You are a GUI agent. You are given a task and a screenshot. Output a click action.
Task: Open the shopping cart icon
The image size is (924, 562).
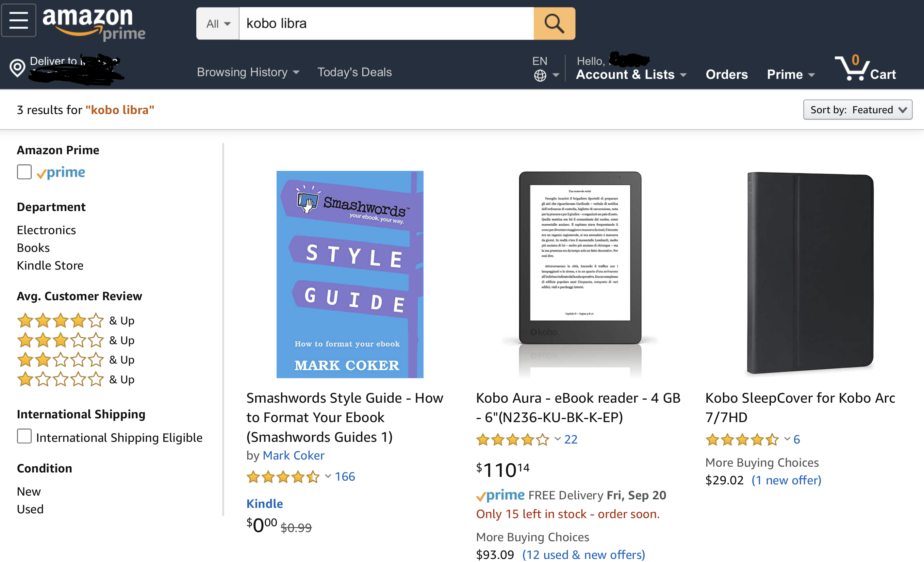click(x=851, y=69)
